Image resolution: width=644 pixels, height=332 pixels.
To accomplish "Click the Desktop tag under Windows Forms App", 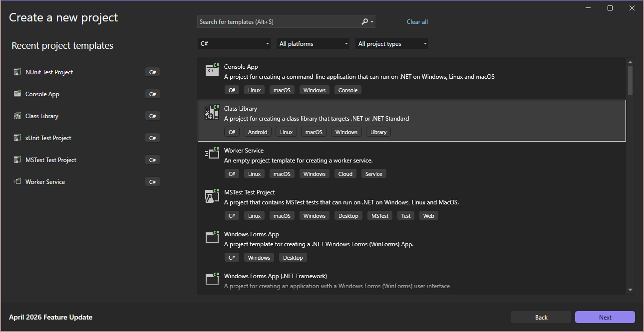I will [x=293, y=258].
